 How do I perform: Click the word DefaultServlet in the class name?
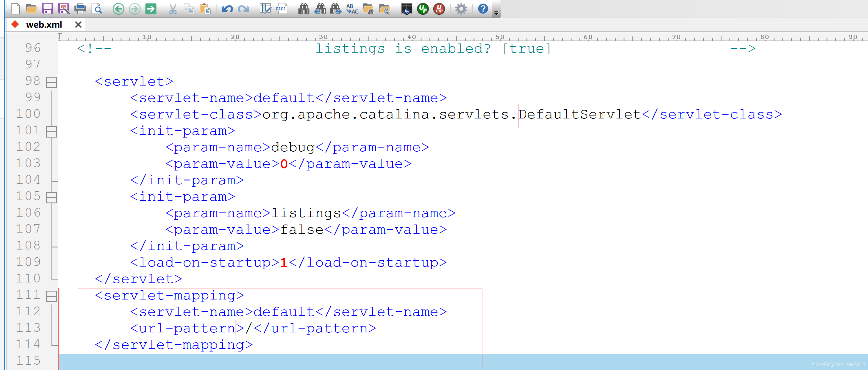point(579,114)
